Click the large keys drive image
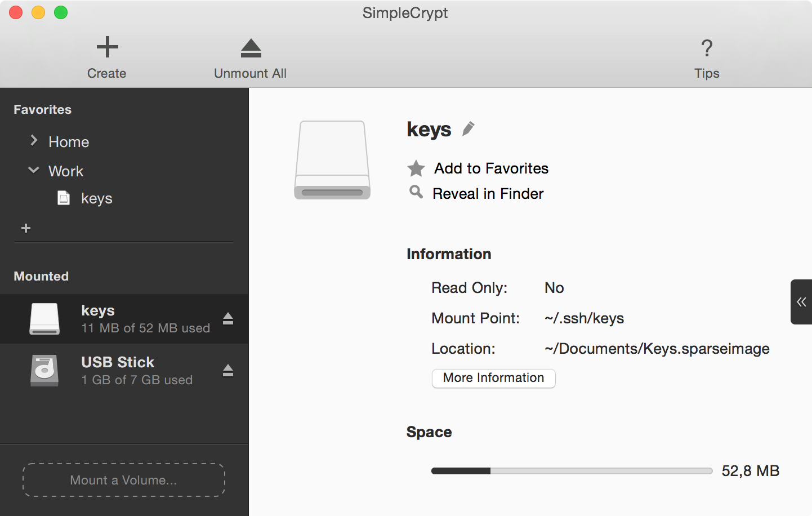 pos(332,160)
